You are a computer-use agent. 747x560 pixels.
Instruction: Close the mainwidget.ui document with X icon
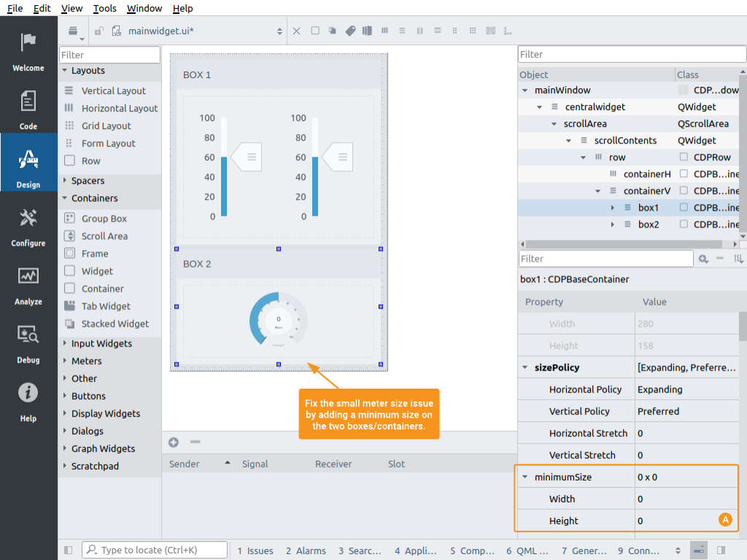click(x=296, y=31)
